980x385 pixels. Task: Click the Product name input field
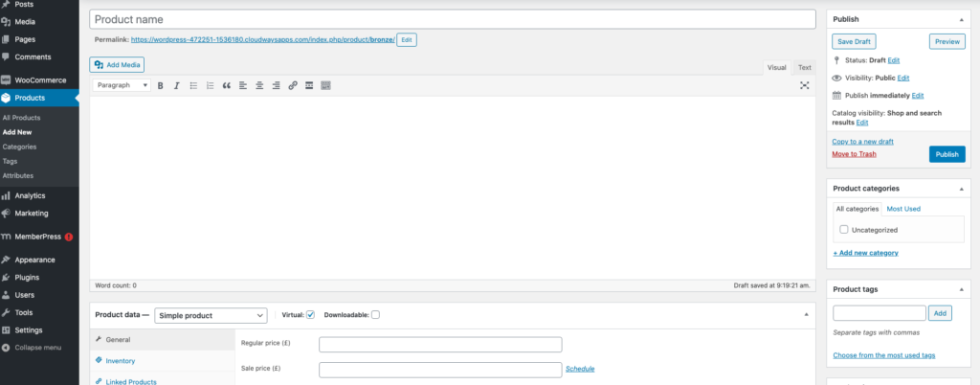(x=453, y=19)
